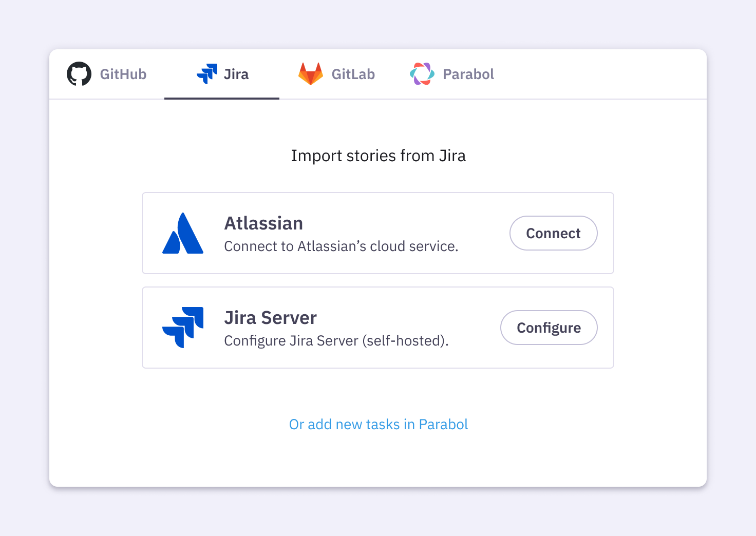Image resolution: width=756 pixels, height=536 pixels.
Task: Open the GitLab tab
Action: pyautogui.click(x=337, y=73)
